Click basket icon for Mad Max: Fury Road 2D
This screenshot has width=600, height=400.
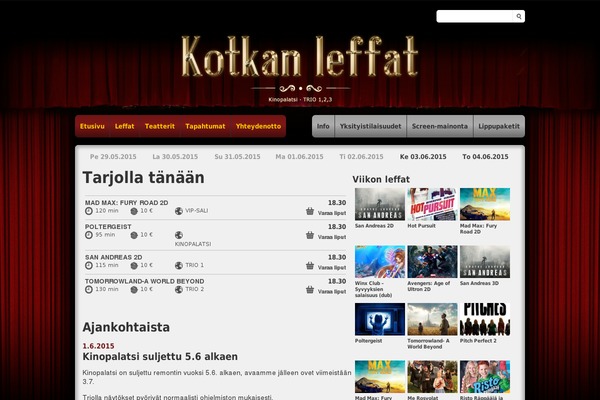coord(310,211)
